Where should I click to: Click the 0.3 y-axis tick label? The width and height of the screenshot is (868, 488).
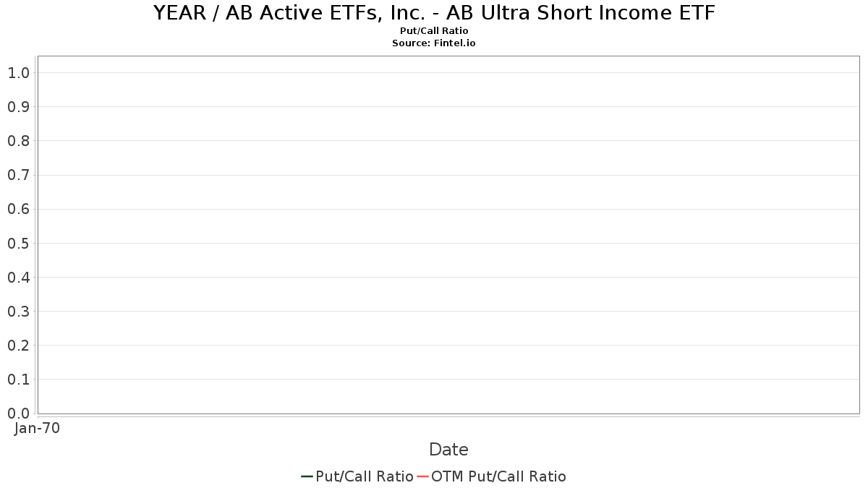tap(19, 312)
